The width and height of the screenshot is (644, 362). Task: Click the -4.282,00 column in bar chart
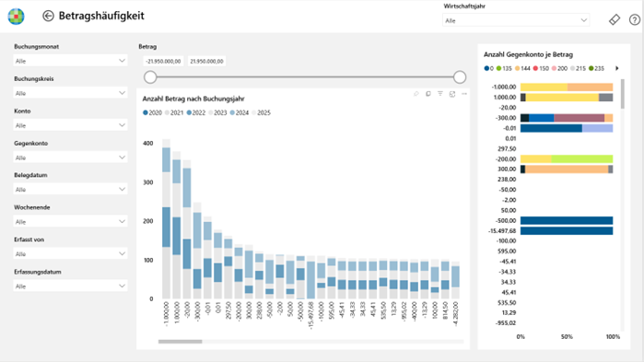pos(455,280)
